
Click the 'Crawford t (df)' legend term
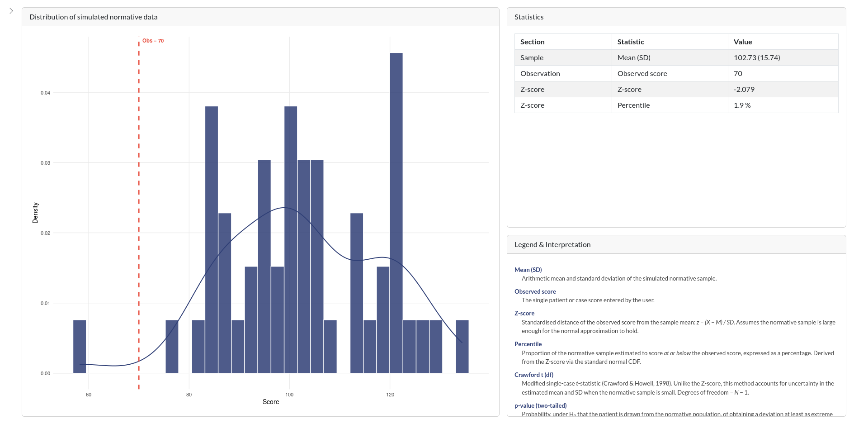pyautogui.click(x=534, y=375)
